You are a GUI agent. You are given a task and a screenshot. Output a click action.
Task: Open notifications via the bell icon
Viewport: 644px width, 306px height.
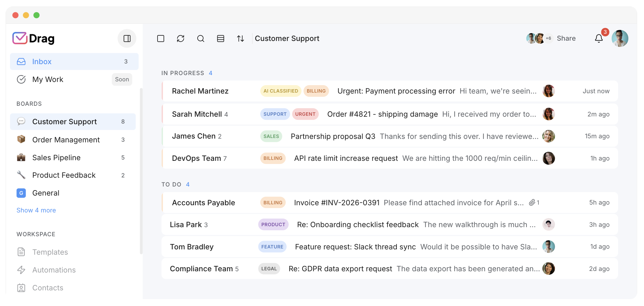point(599,38)
